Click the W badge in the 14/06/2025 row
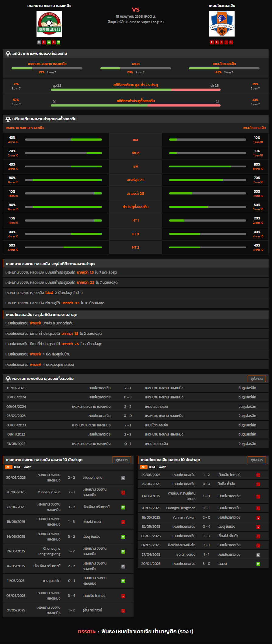Screen dimensions: 272x644 123,537
